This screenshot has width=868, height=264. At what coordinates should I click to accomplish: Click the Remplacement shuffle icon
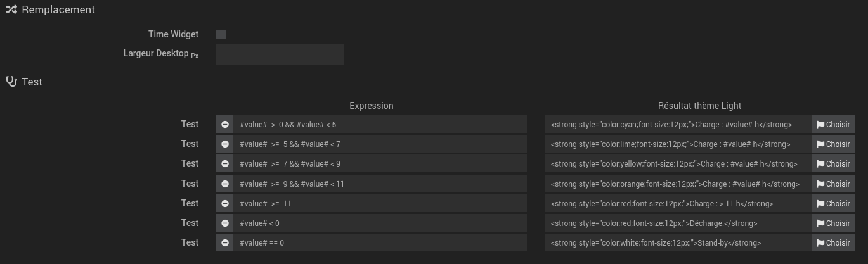(x=11, y=9)
